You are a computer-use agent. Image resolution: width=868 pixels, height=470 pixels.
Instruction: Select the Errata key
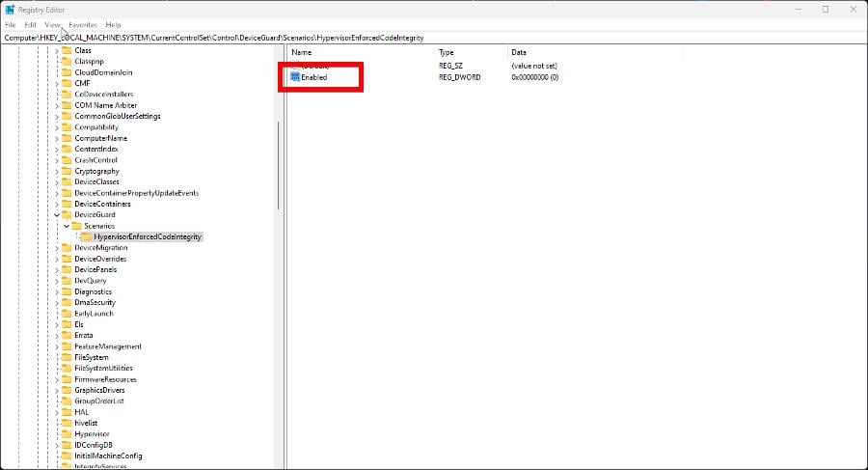(x=84, y=335)
